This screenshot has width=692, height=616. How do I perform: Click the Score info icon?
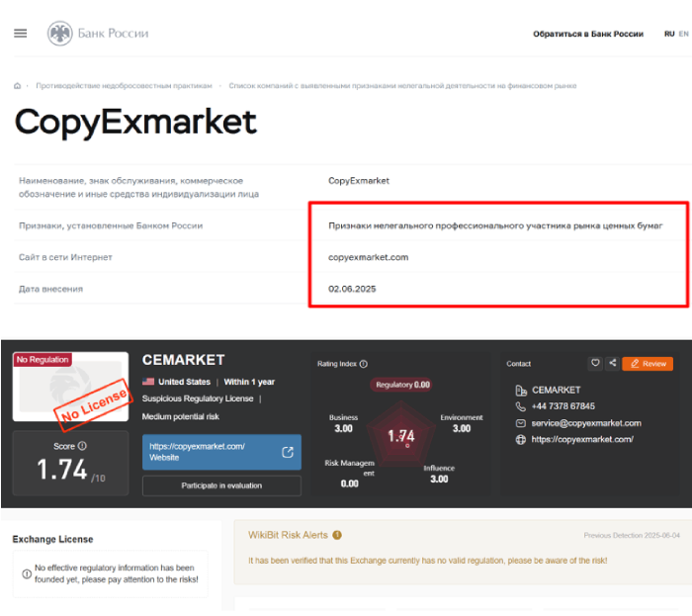click(x=82, y=446)
